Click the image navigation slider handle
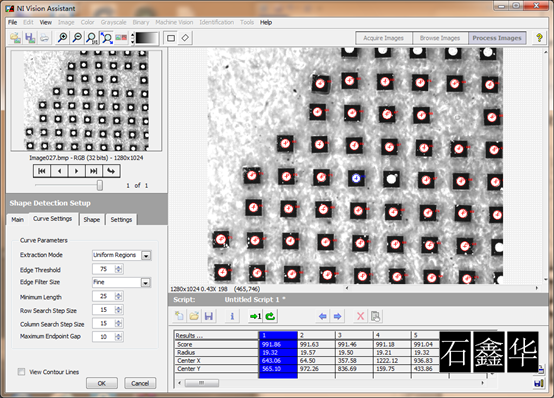 click(x=100, y=185)
